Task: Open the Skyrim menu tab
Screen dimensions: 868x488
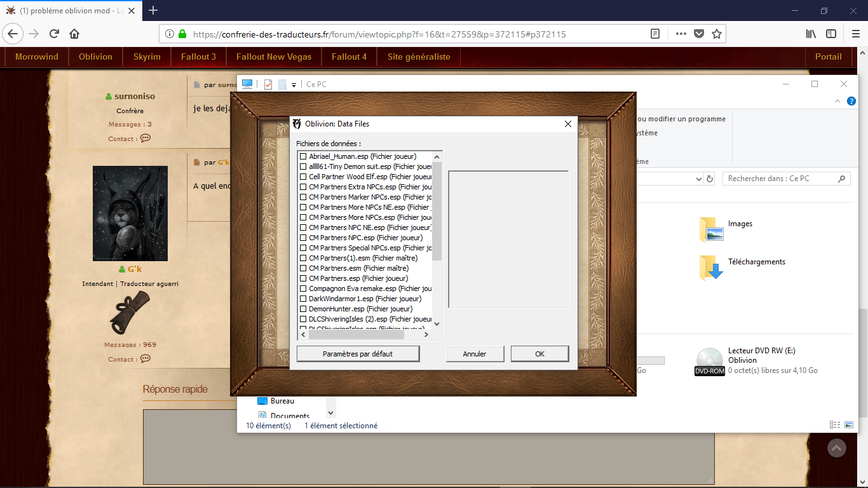Action: coord(147,57)
